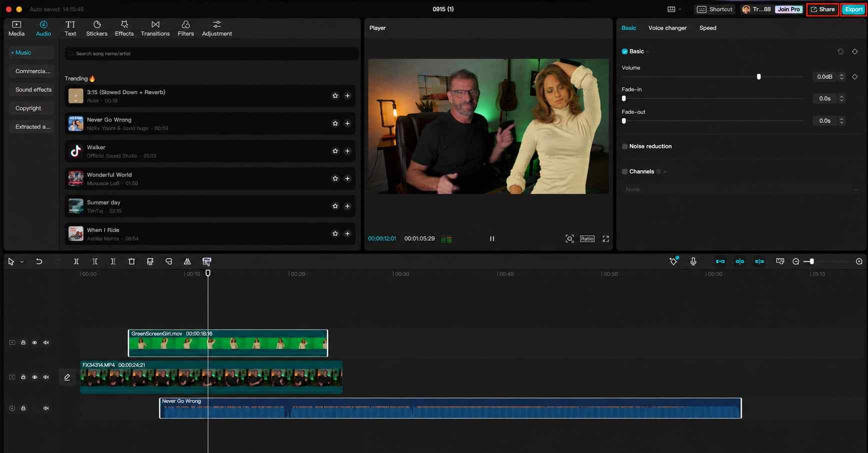This screenshot has height=453, width=868.
Task: Expand the Music category in sidebar
Action: coord(31,52)
